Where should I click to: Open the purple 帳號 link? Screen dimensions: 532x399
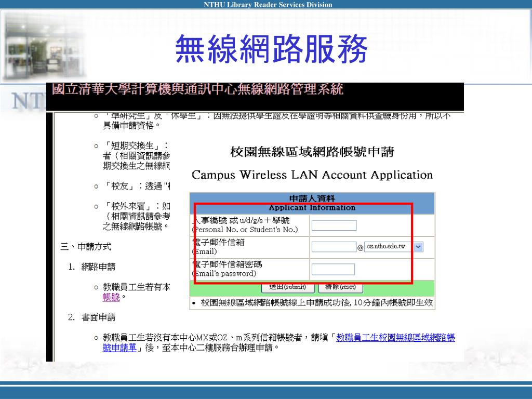(x=111, y=297)
